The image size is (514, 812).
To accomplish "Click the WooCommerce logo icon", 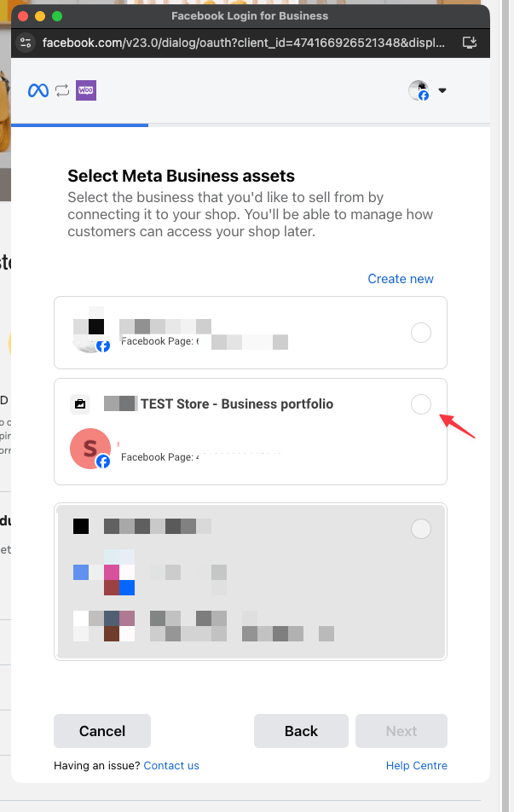I will [x=86, y=90].
